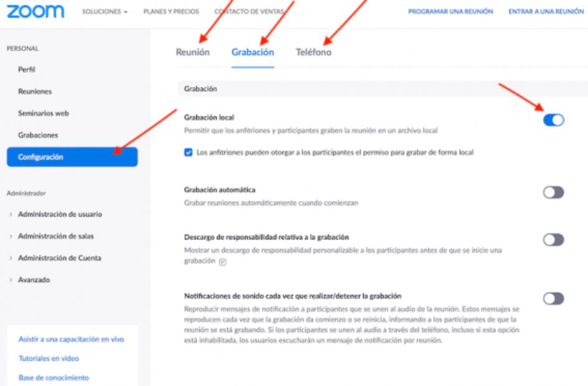This screenshot has height=386, width=588.
Task: Click the info icon after 'grabación'
Action: [222, 262]
